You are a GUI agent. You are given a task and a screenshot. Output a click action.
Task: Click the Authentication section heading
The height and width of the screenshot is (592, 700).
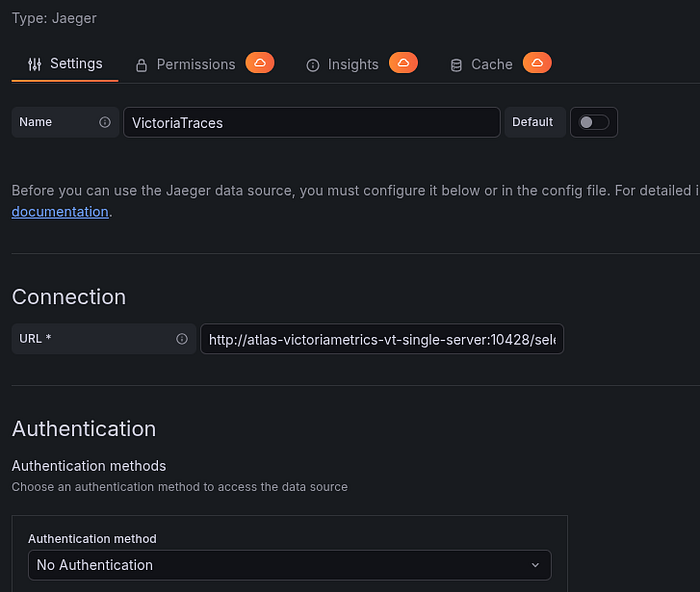84,429
